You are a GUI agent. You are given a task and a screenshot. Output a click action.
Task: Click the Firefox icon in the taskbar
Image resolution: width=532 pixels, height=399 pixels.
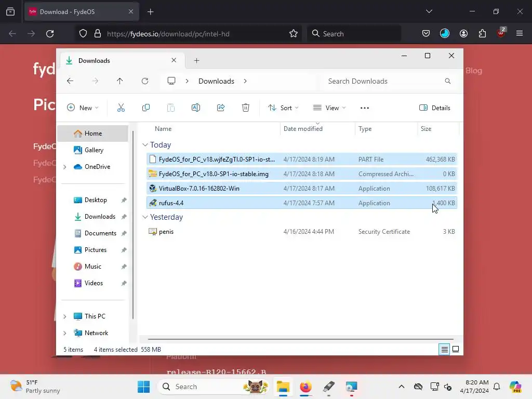coord(305,387)
